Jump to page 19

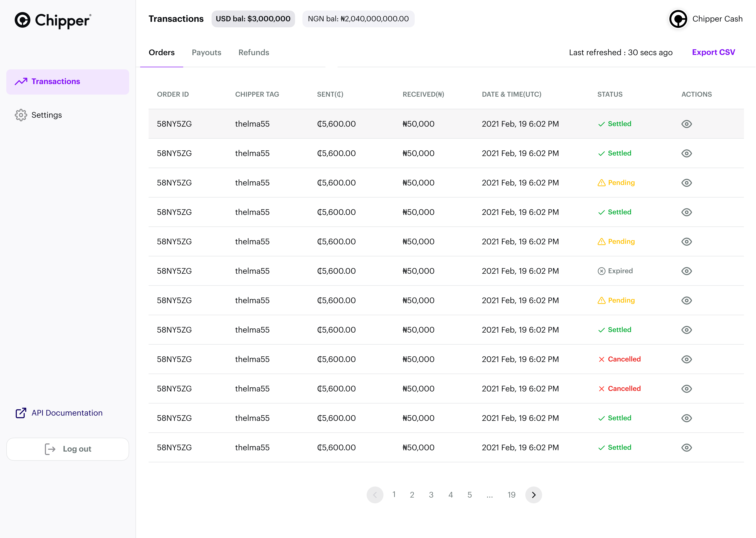pyautogui.click(x=511, y=495)
